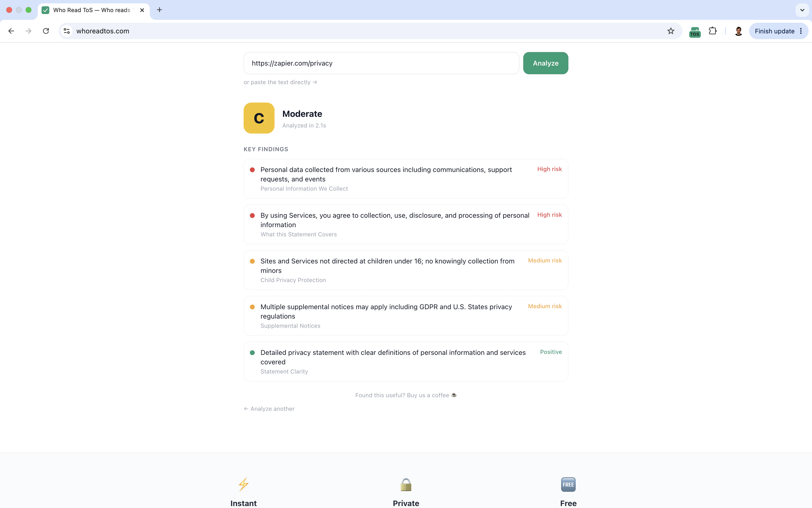The image size is (812, 508).
Task: Open the Extensions puzzle icon
Action: pos(713,31)
